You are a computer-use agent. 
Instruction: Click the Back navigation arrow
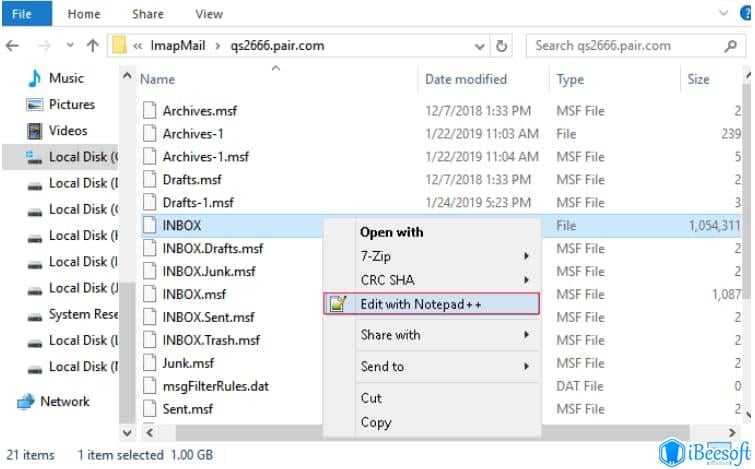click(x=12, y=46)
